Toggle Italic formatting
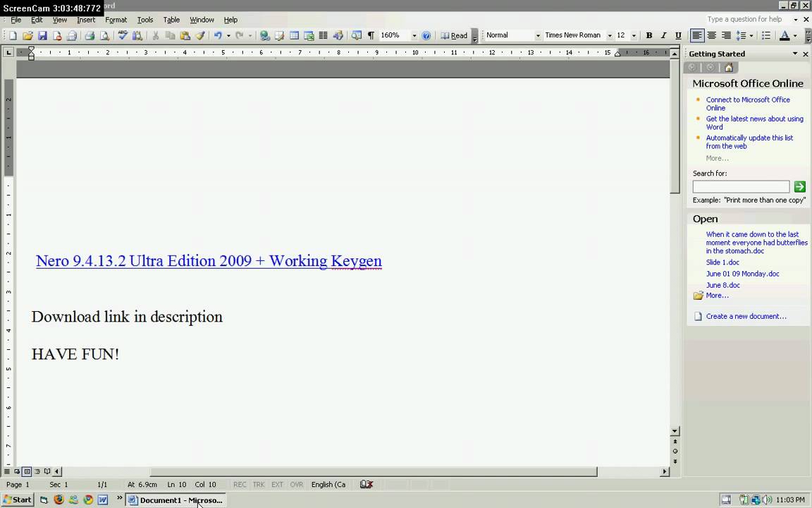The image size is (812, 508). (663, 36)
